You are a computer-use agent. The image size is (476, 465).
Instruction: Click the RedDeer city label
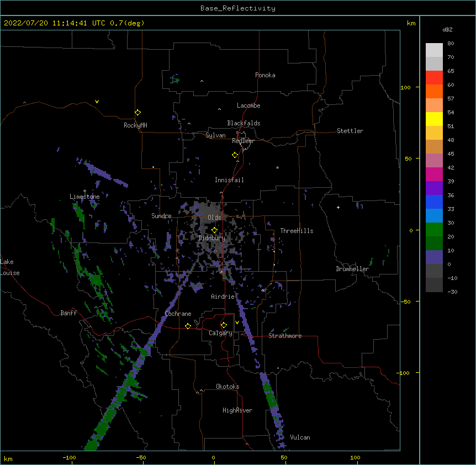243,141
